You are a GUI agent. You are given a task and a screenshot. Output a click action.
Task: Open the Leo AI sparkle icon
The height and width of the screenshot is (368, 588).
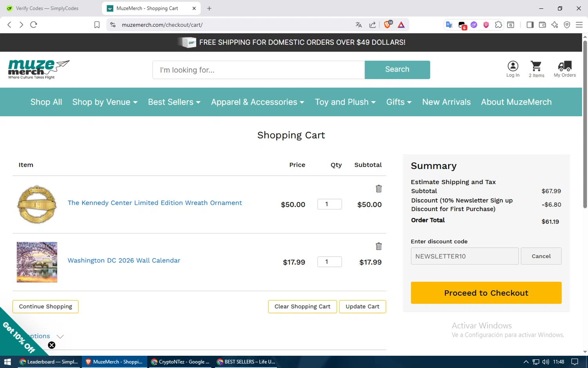click(555, 25)
